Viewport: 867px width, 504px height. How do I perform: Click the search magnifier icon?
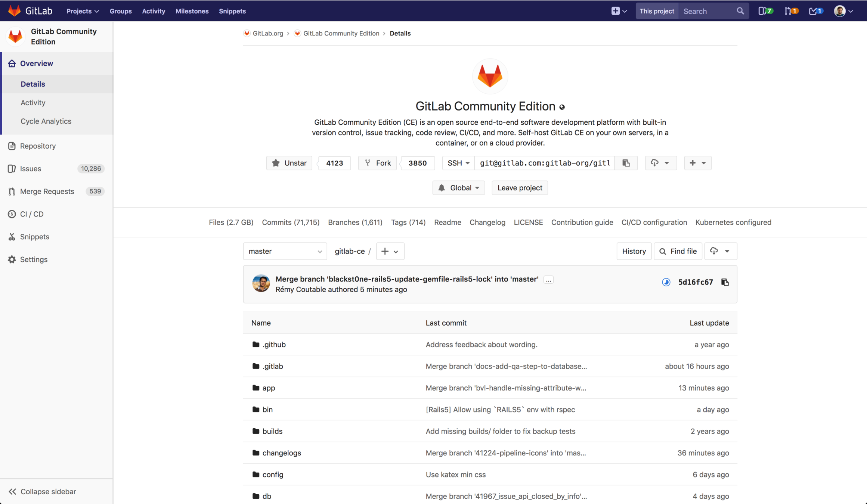740,11
